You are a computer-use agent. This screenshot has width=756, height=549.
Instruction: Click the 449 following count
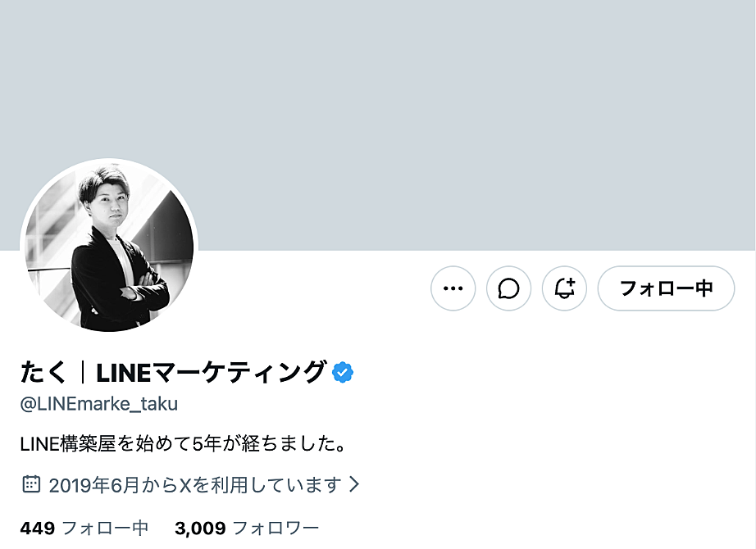(37, 529)
